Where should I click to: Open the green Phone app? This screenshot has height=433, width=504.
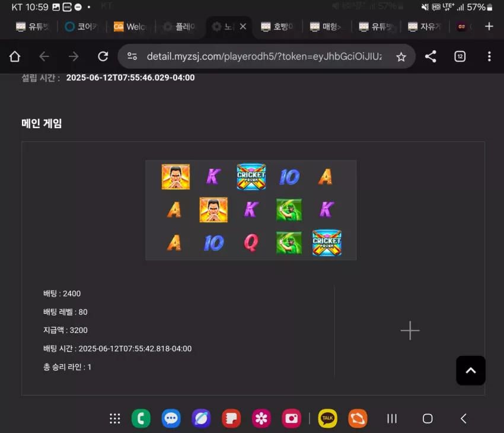click(141, 419)
